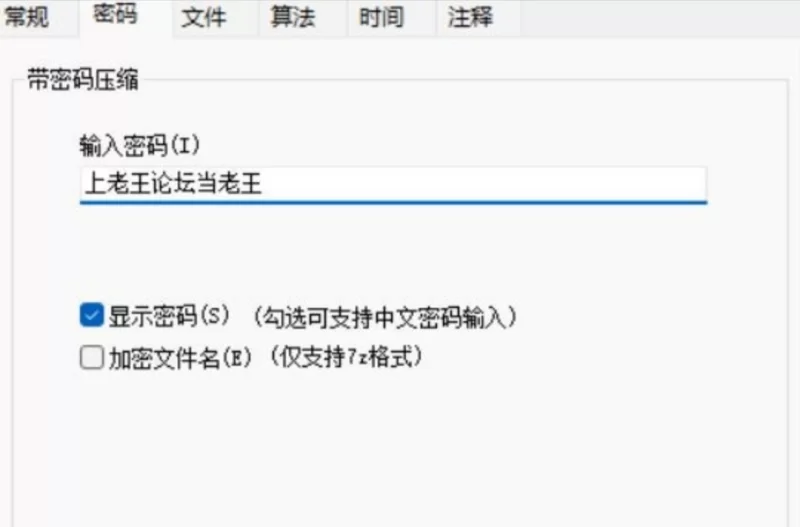This screenshot has width=800, height=527.
Task: Click the note 仅支持7z格式
Action: [x=345, y=357]
